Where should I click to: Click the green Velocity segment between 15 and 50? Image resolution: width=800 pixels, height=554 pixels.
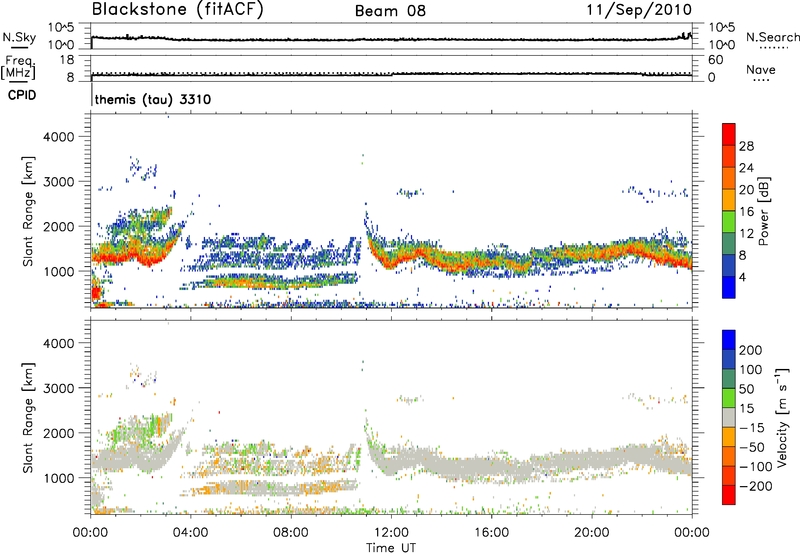[x=729, y=398]
